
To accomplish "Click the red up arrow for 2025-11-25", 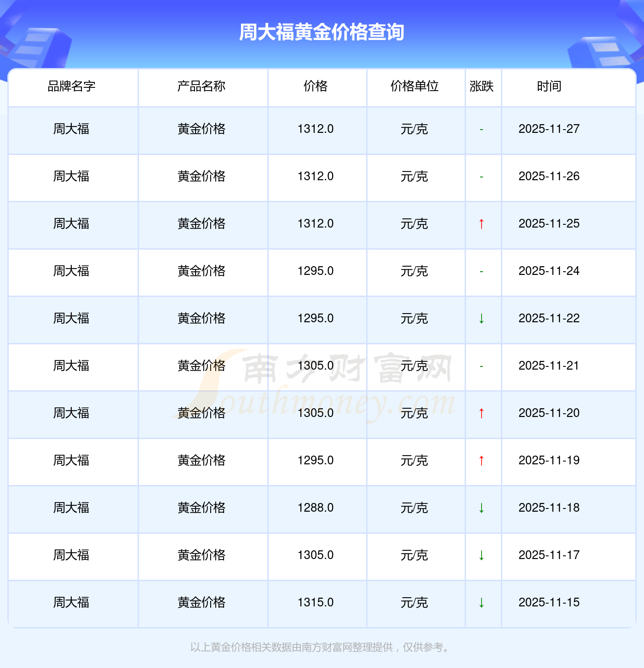I will 481,224.
